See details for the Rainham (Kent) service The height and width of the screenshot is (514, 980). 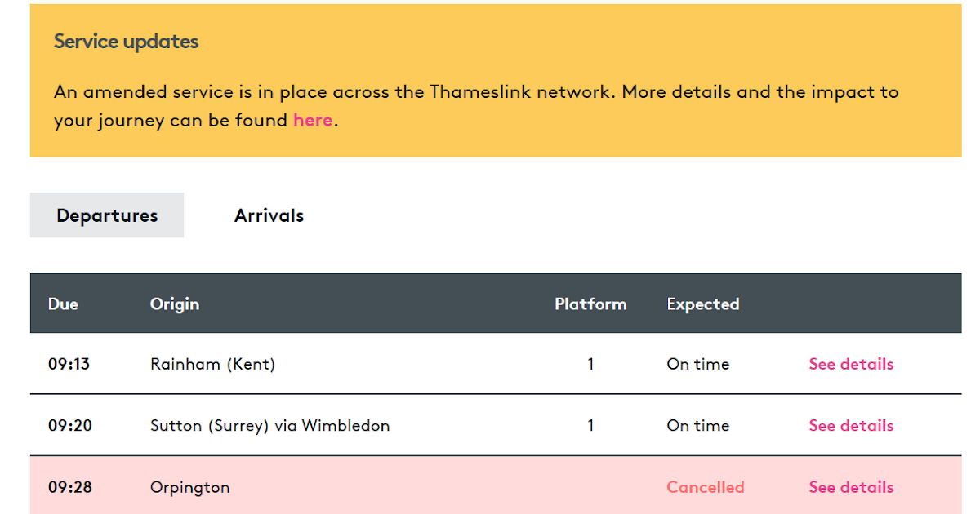coord(851,364)
